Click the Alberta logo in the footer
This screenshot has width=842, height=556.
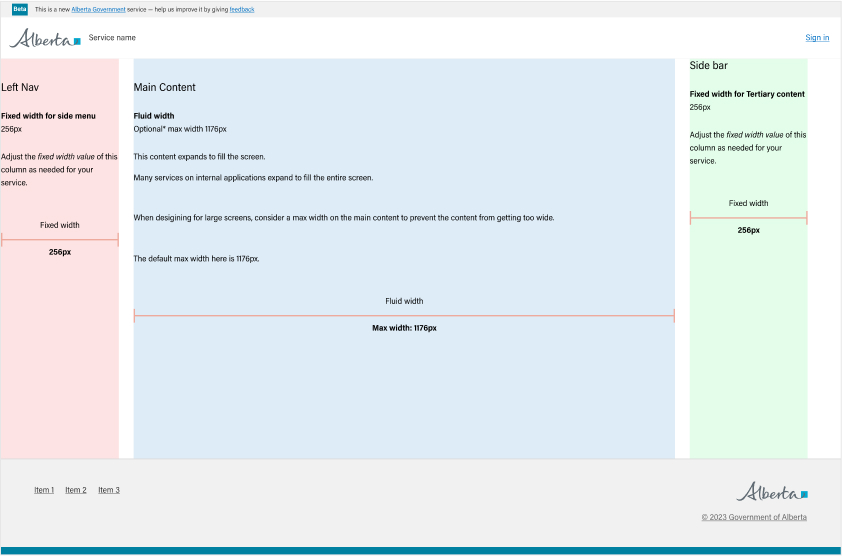click(x=771, y=492)
